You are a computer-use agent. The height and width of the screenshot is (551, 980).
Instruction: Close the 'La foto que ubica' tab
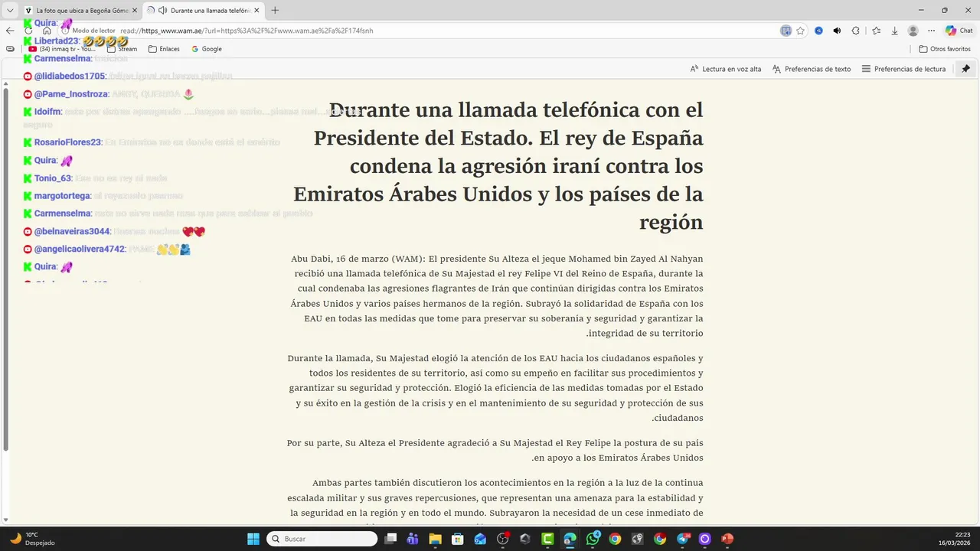[x=134, y=11]
